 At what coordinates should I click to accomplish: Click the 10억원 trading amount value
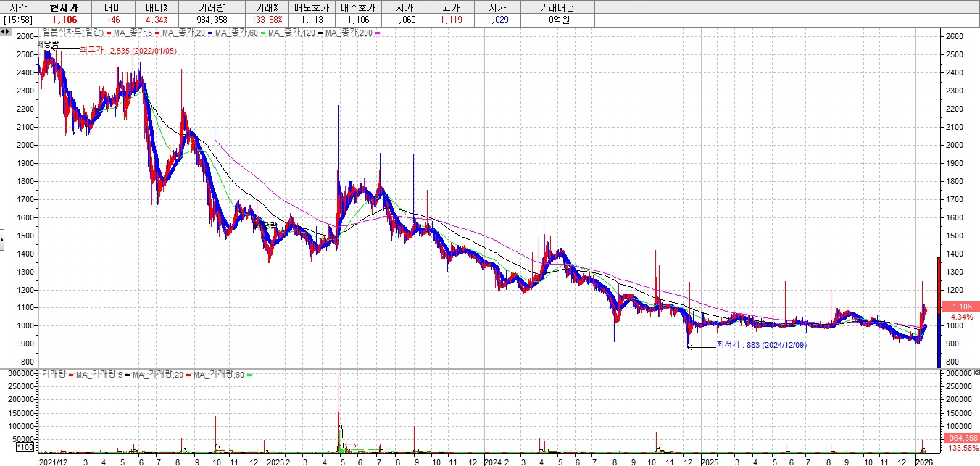557,20
